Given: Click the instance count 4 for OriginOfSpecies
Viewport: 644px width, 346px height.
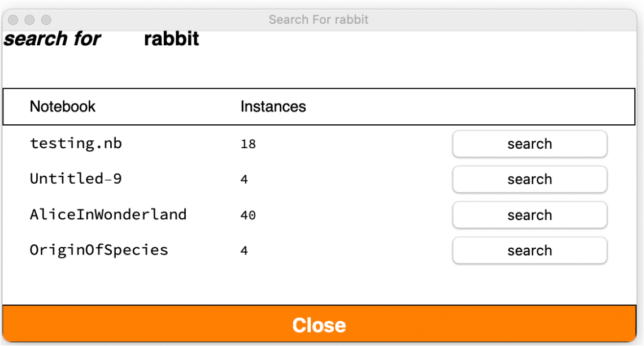Looking at the screenshot, I should click(244, 250).
